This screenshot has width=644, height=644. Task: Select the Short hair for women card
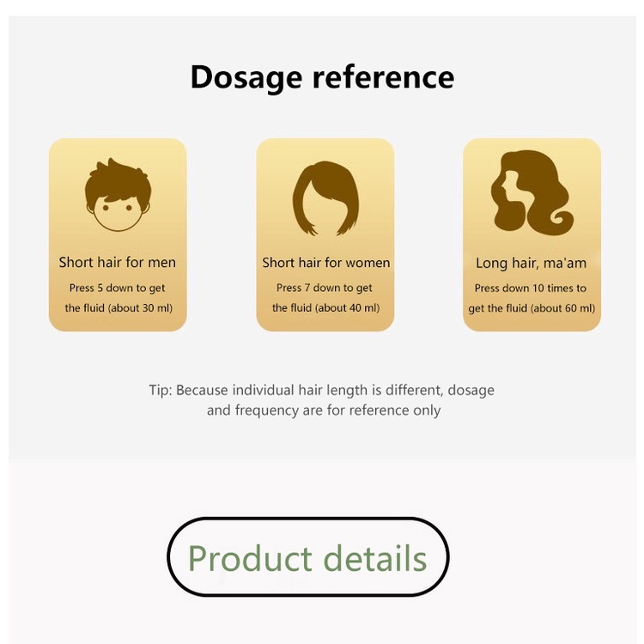[x=325, y=234]
